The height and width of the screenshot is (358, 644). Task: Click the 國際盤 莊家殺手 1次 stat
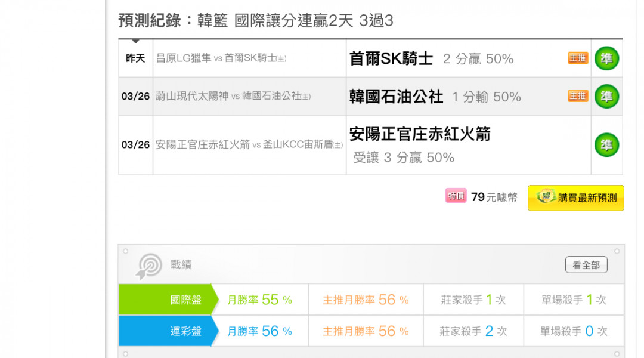[473, 300]
